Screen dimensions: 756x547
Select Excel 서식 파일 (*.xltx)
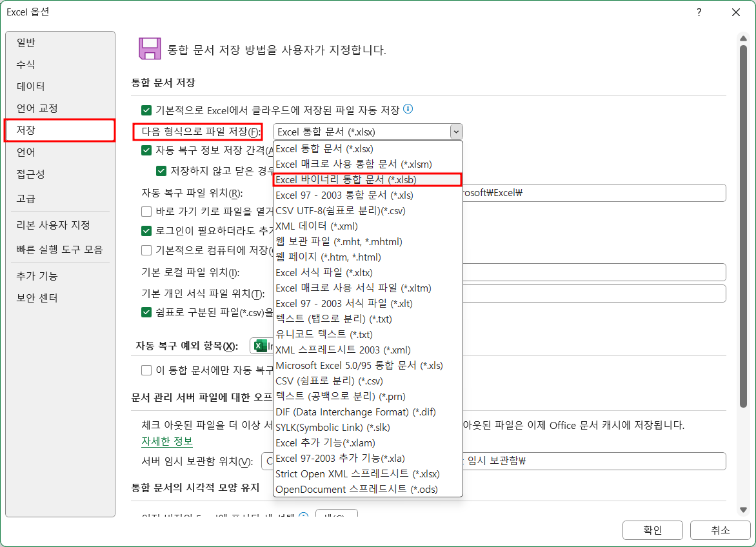pyautogui.click(x=368, y=272)
